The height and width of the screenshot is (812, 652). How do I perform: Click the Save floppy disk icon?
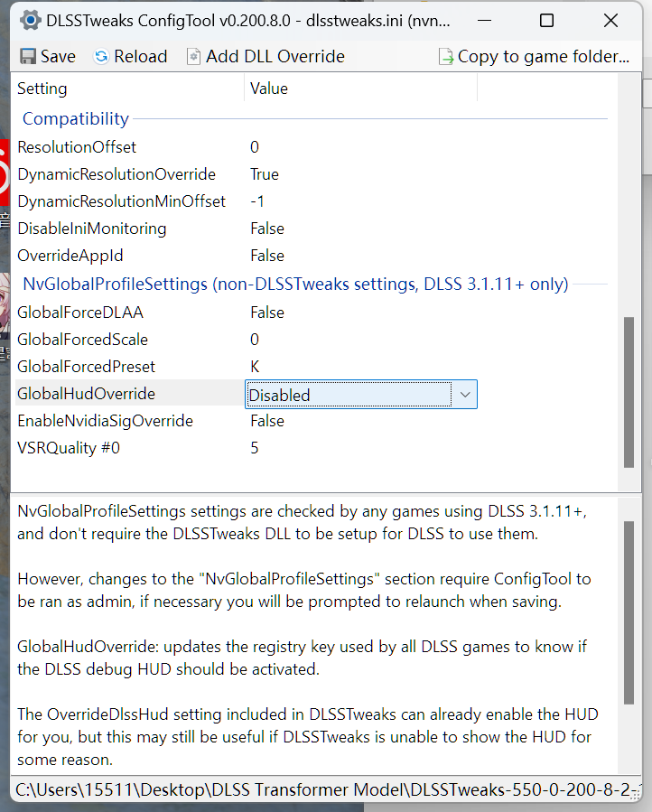[28, 57]
